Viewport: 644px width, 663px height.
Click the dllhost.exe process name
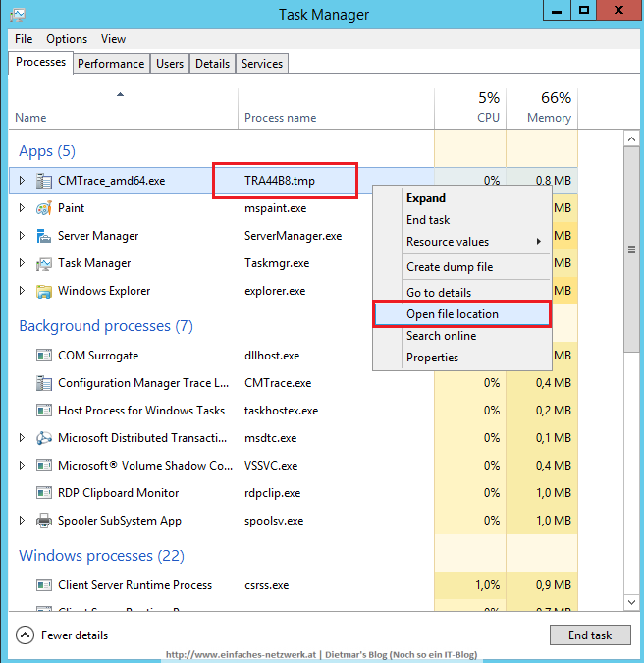click(x=272, y=356)
